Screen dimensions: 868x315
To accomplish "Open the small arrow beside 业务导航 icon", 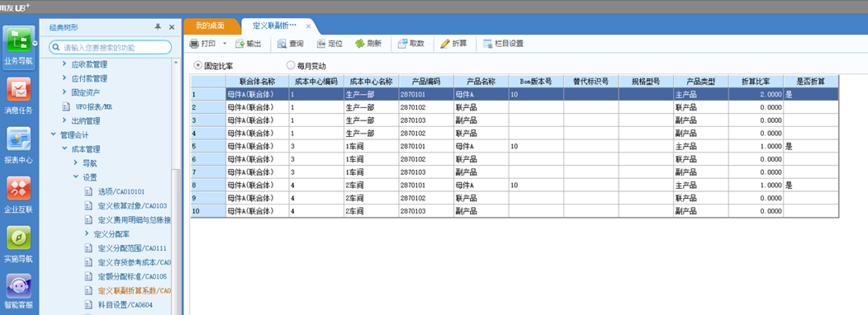I will [x=35, y=43].
